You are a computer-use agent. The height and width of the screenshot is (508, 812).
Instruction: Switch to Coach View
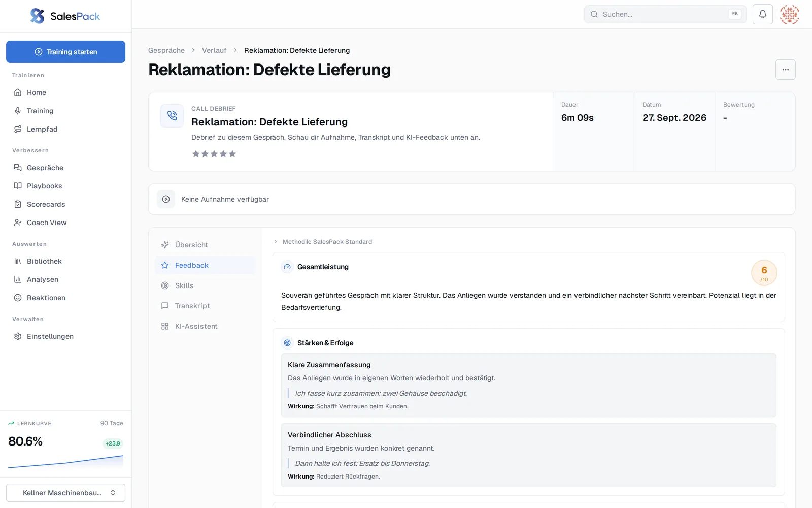pos(65,223)
